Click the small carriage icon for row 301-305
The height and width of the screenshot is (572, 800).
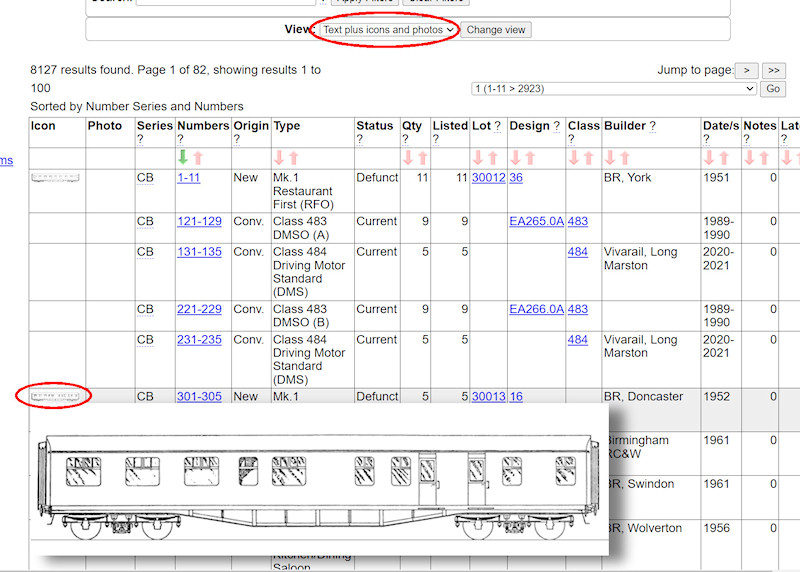tap(56, 397)
